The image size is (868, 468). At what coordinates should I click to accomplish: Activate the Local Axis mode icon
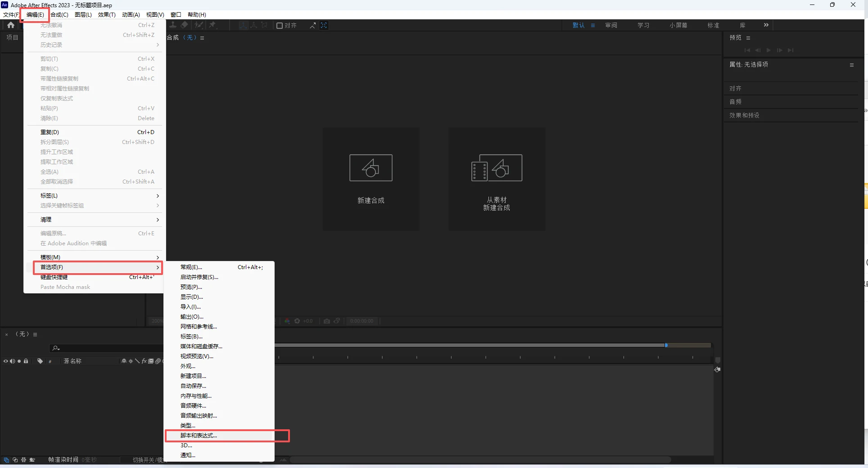[244, 26]
